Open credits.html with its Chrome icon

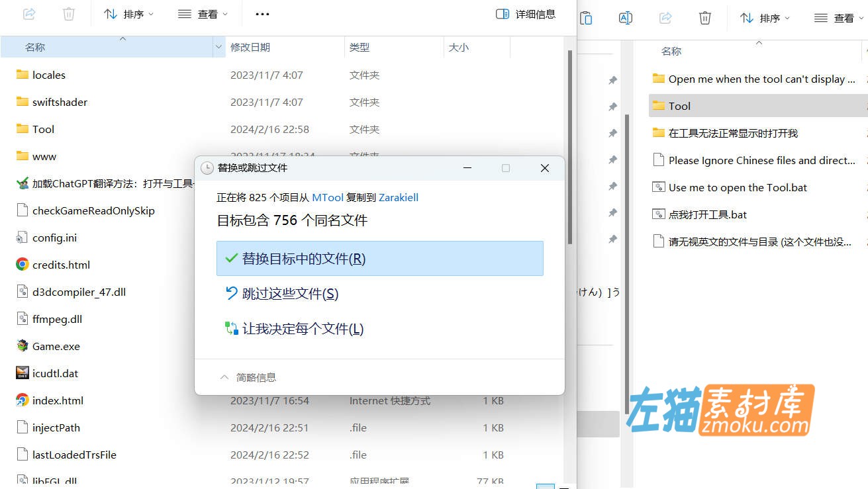pos(20,264)
